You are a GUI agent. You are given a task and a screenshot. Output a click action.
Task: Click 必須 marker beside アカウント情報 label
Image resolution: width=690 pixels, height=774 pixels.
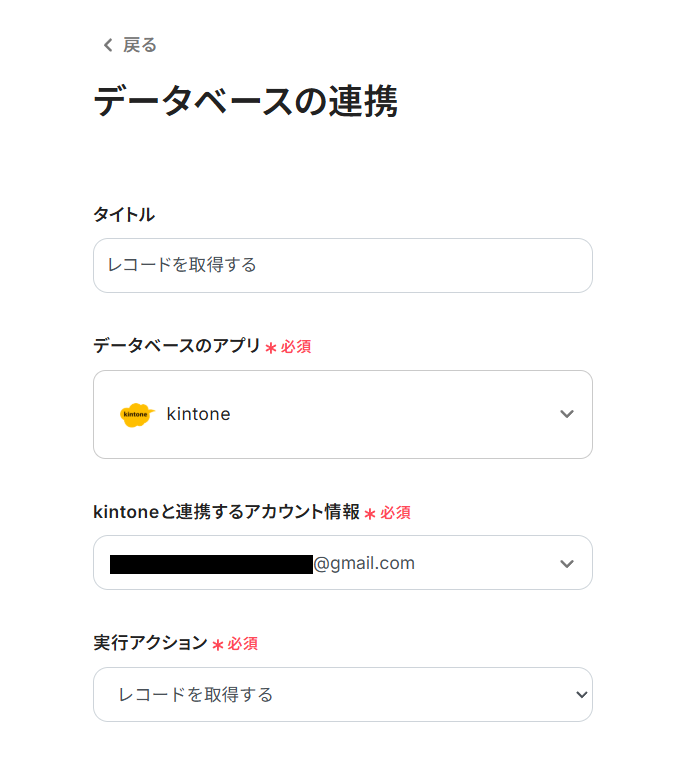pos(395,513)
